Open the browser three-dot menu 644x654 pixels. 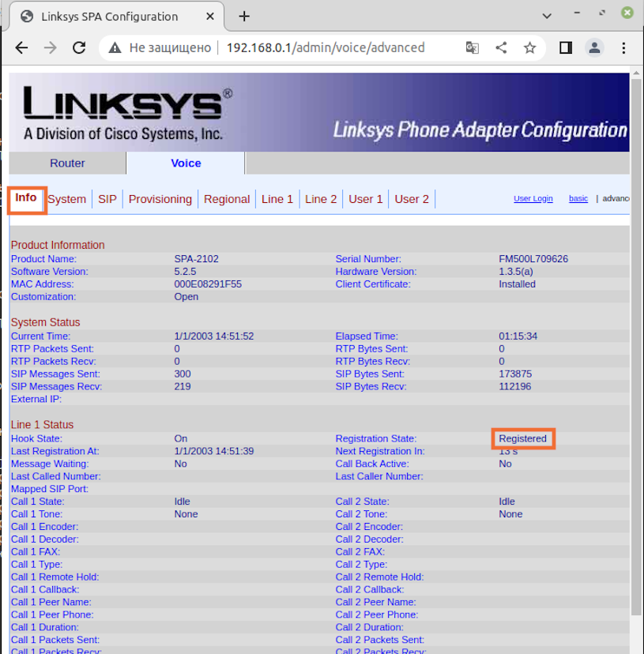click(623, 48)
